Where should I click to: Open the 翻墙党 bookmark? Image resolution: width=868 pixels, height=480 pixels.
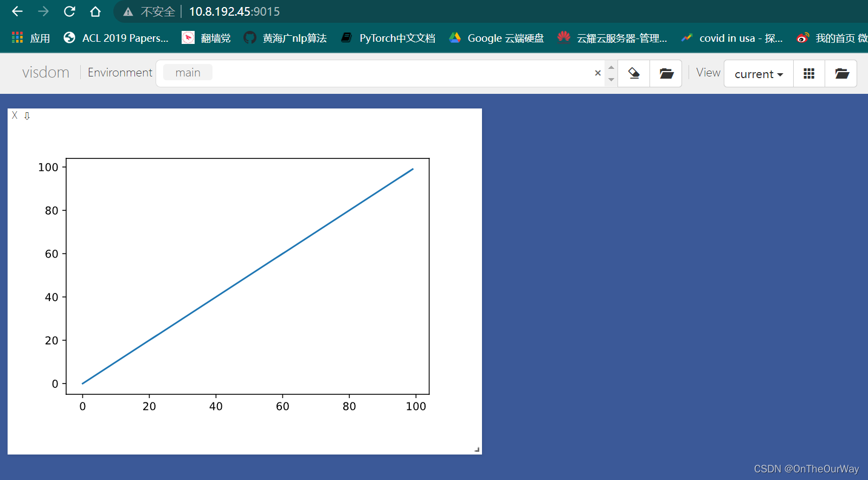point(207,38)
